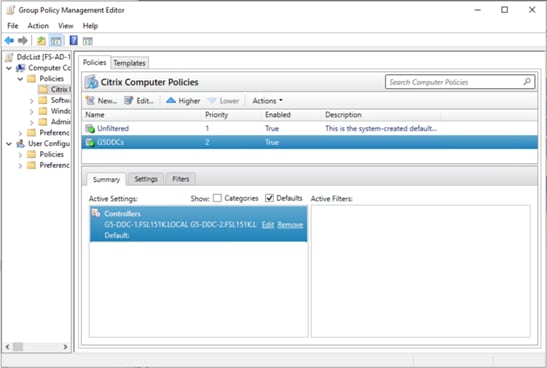This screenshot has height=368, width=547.
Task: Click the show/hide action pane toolbar icon
Action: pos(88,41)
